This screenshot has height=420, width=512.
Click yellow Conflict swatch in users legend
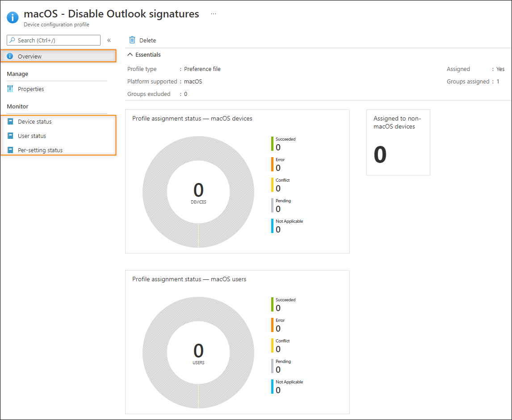[273, 345]
